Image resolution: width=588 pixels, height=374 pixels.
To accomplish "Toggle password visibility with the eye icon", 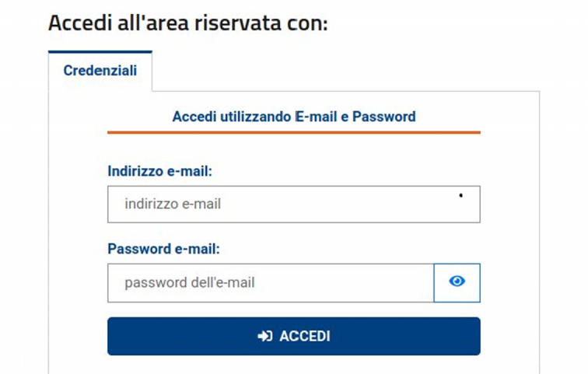I will tap(457, 282).
